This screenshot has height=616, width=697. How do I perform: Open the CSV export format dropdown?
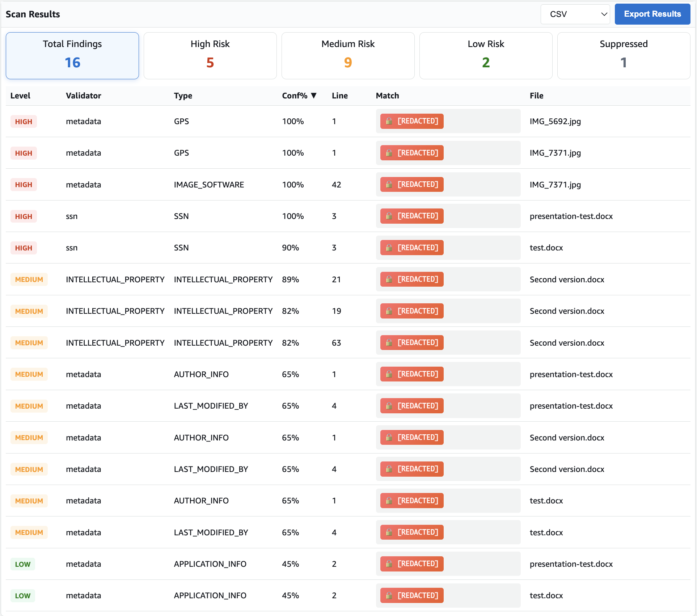[575, 14]
